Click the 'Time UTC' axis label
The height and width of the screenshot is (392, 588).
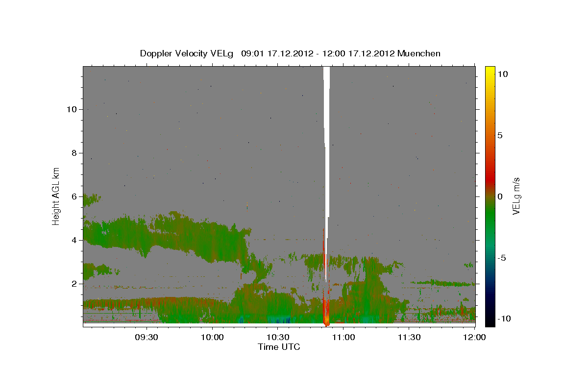click(x=279, y=347)
